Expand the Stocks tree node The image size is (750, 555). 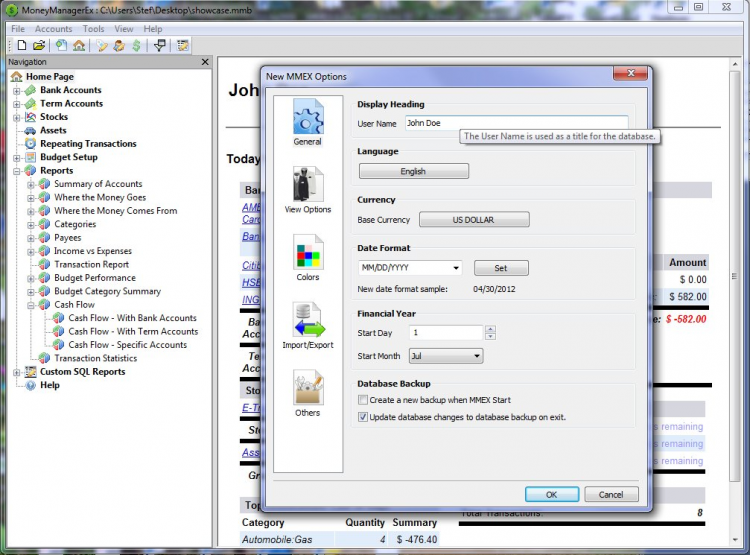click(x=17, y=117)
